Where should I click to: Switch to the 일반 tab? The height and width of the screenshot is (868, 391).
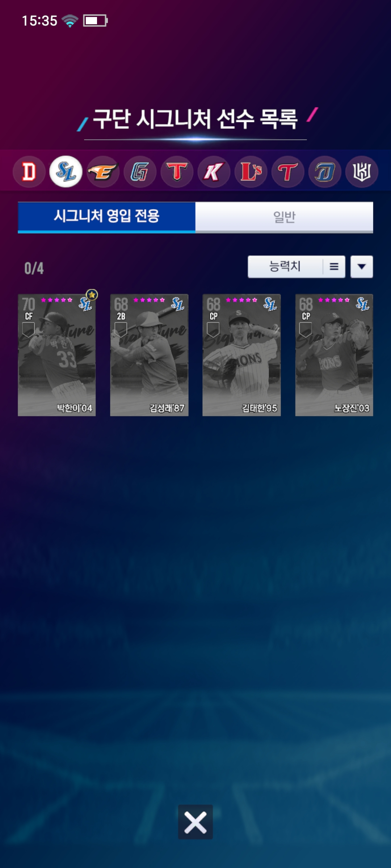(x=284, y=217)
